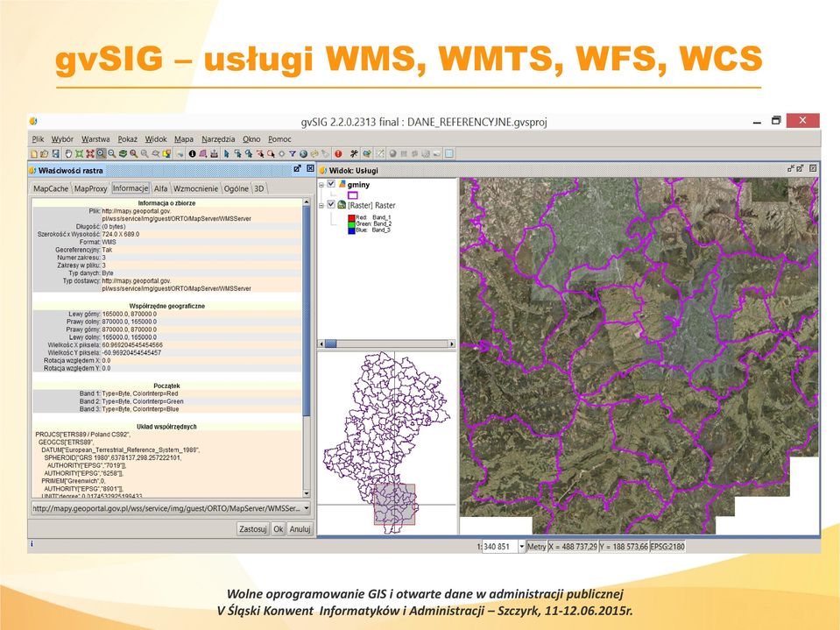This screenshot has height=630, width=840.
Task: Click scroll-down arrow of raster info scrollbar
Action: (x=307, y=493)
